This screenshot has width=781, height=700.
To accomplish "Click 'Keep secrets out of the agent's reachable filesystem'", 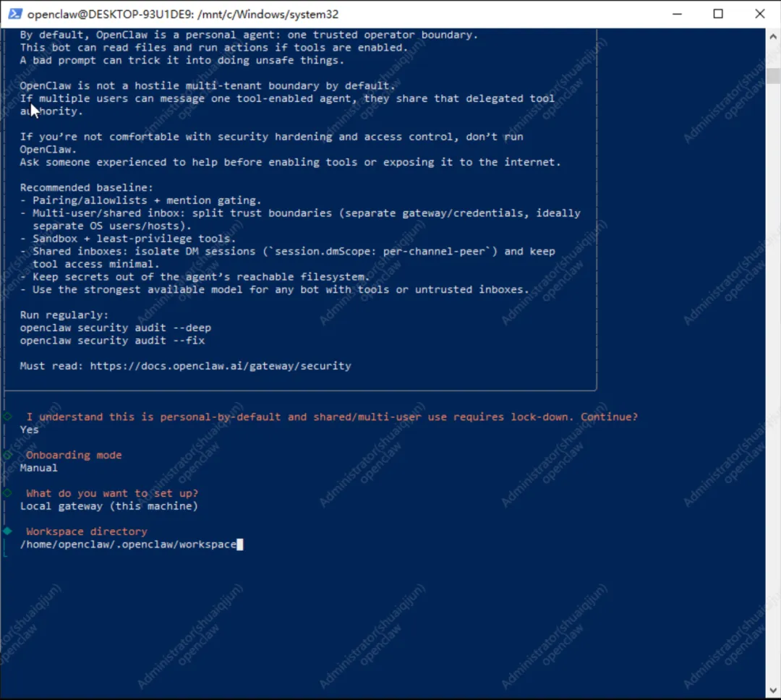I will click(195, 277).
